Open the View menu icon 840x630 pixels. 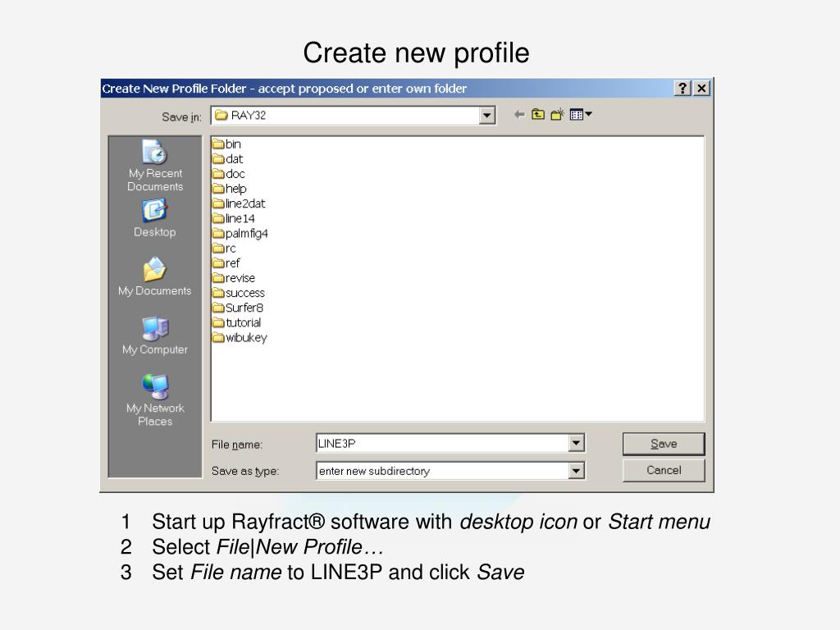tap(581, 114)
